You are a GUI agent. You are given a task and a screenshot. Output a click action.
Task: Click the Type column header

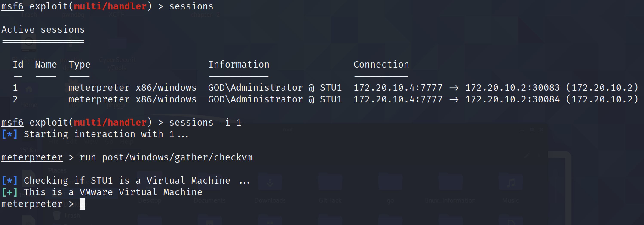[x=79, y=65]
